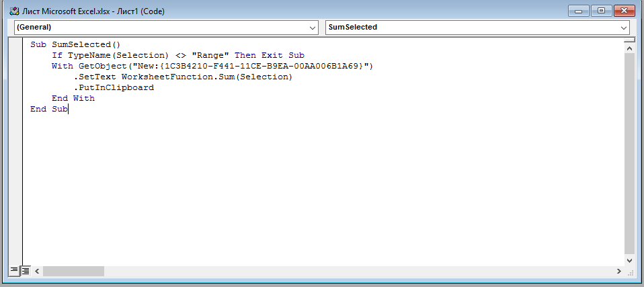Viewport: 644px width, 287px height.
Task: Click the empty vertical scrollbar track
Action: point(629,155)
